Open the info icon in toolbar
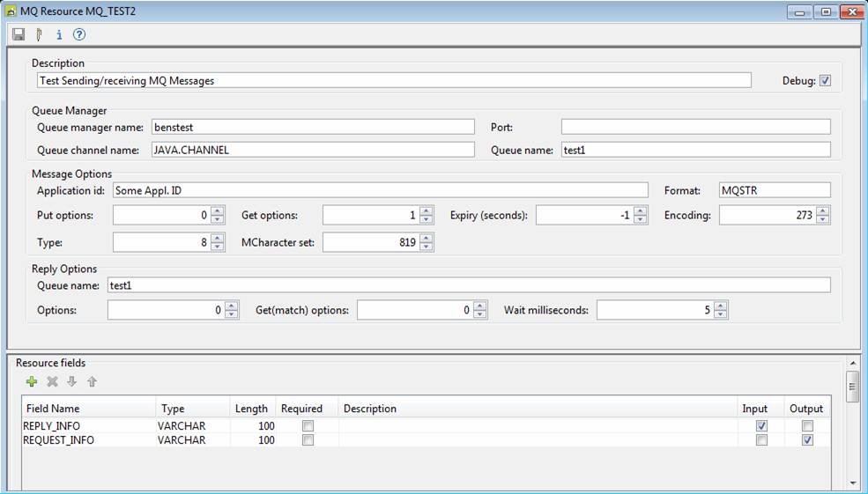Image resolution: width=868 pixels, height=494 pixels. tap(59, 35)
